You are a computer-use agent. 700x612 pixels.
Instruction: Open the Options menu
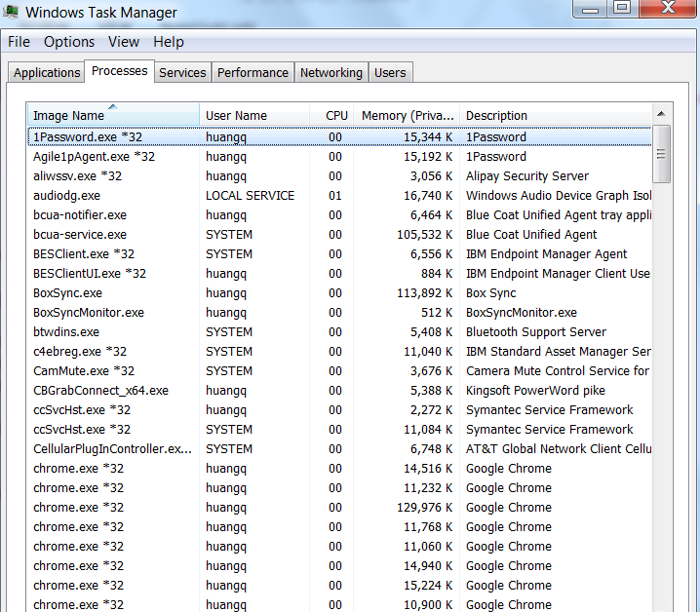(x=69, y=42)
